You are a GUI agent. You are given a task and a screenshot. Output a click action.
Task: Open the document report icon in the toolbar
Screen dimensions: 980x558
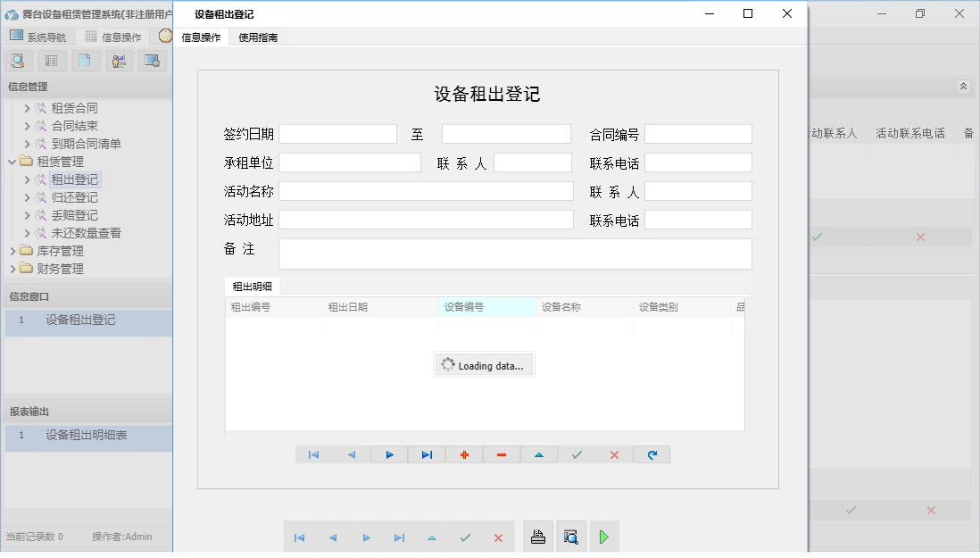coord(84,61)
